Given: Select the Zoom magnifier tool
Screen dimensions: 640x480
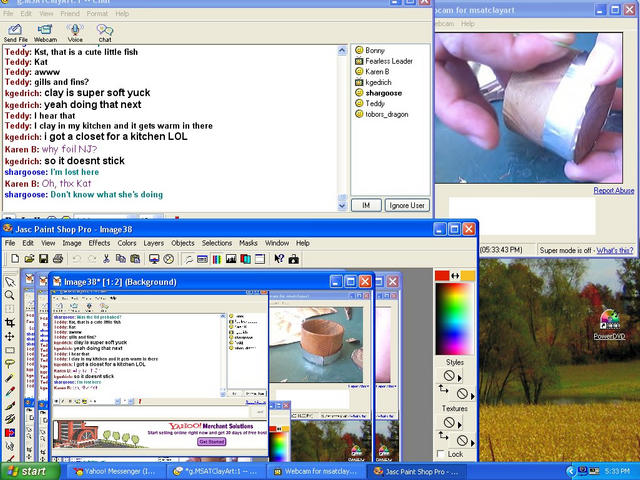Looking at the screenshot, I should click(x=10, y=296).
